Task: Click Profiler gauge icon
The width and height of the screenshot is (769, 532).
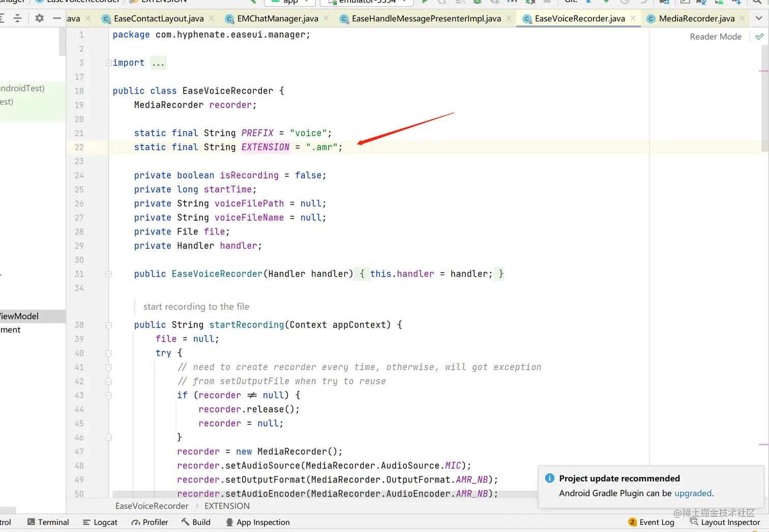Action: 136,522
